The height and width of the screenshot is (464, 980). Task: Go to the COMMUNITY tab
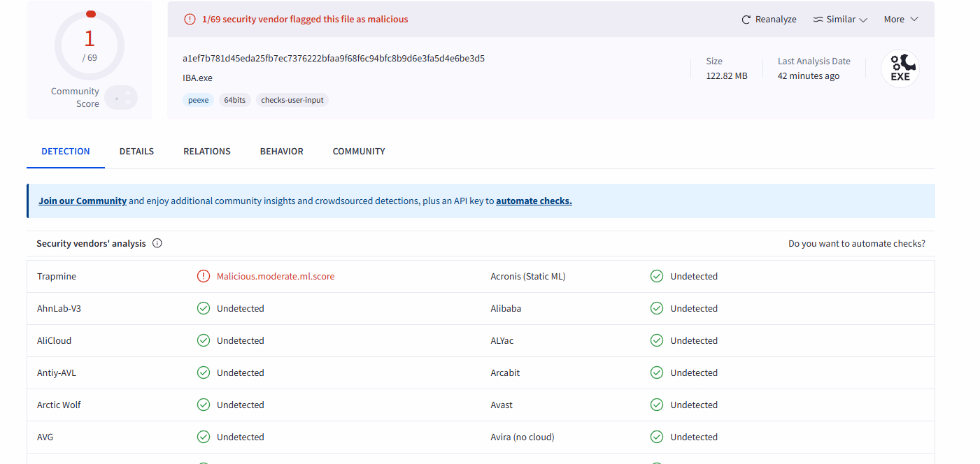[359, 151]
